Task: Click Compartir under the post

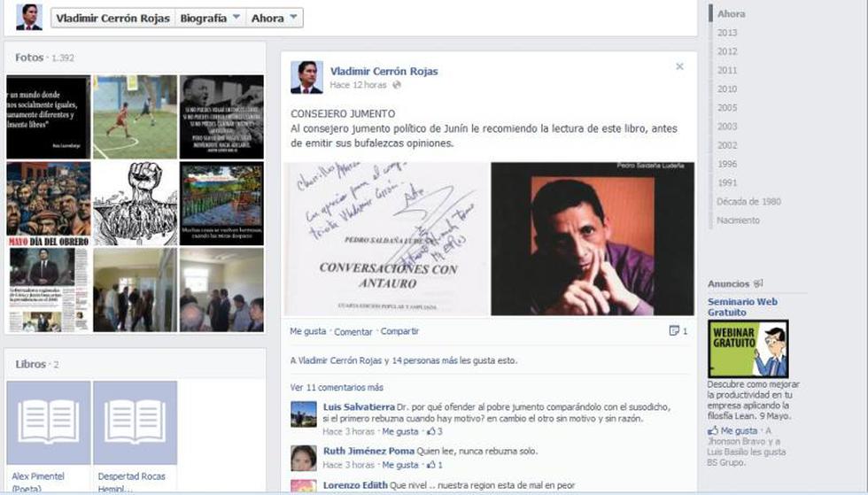Action: click(399, 331)
